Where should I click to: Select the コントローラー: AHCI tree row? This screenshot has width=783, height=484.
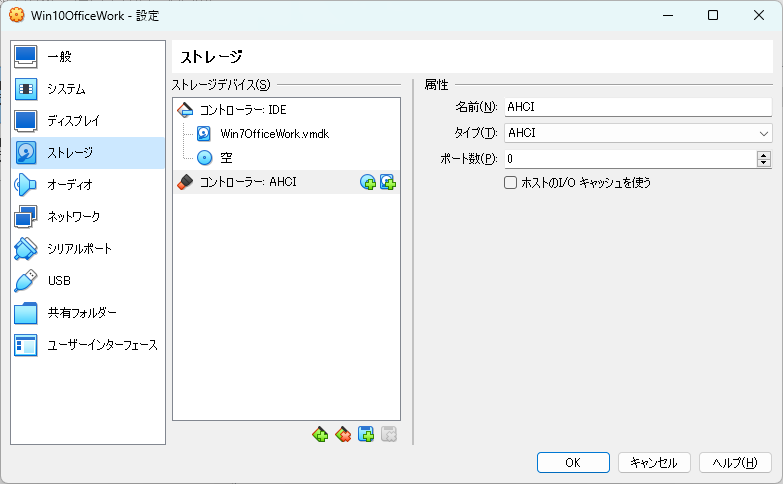tap(286, 182)
